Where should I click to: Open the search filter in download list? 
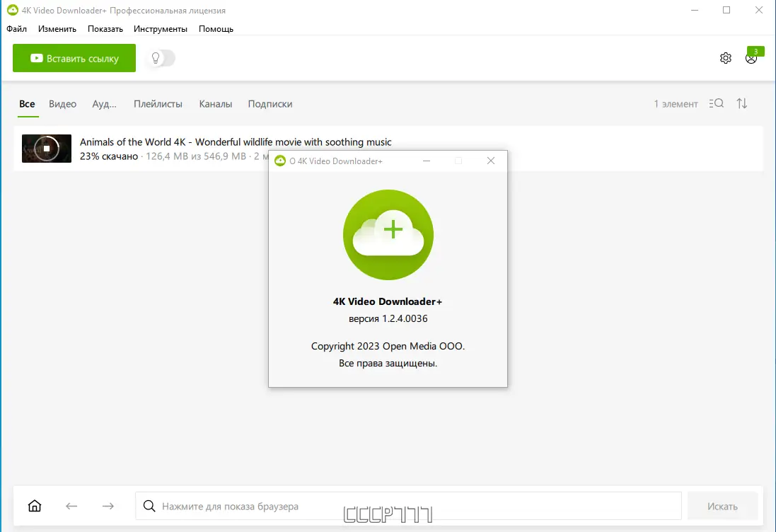716,103
